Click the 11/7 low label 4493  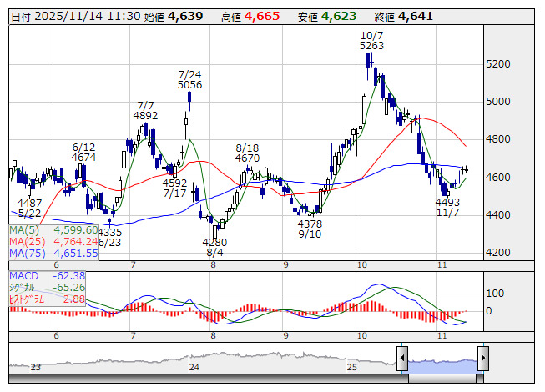click(447, 203)
